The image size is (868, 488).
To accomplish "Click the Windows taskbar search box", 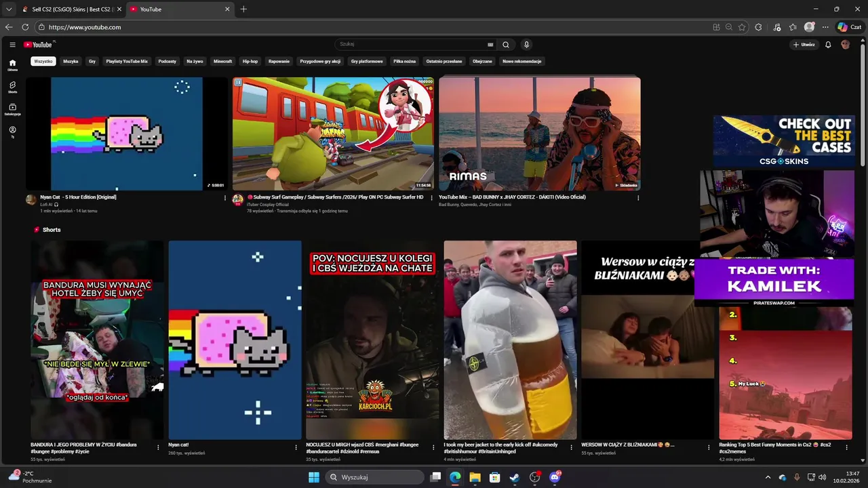I will coord(374,477).
